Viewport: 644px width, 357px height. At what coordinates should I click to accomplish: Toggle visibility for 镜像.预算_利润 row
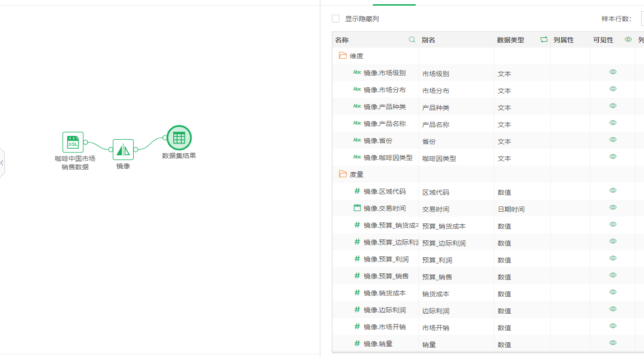pos(612,258)
